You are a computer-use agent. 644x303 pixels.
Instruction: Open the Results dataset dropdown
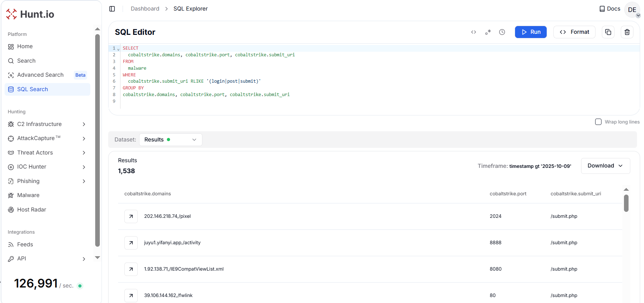pyautogui.click(x=171, y=140)
